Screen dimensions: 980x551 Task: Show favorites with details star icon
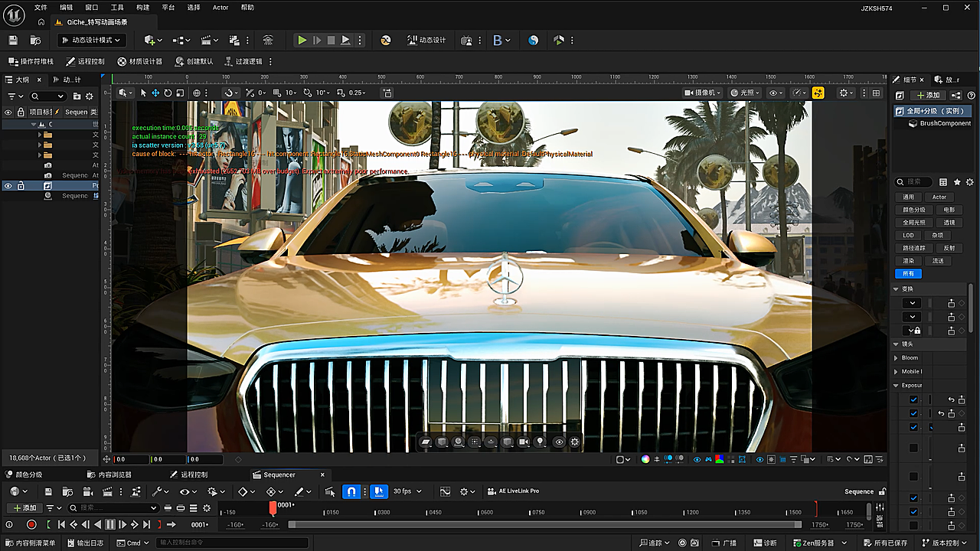click(957, 182)
